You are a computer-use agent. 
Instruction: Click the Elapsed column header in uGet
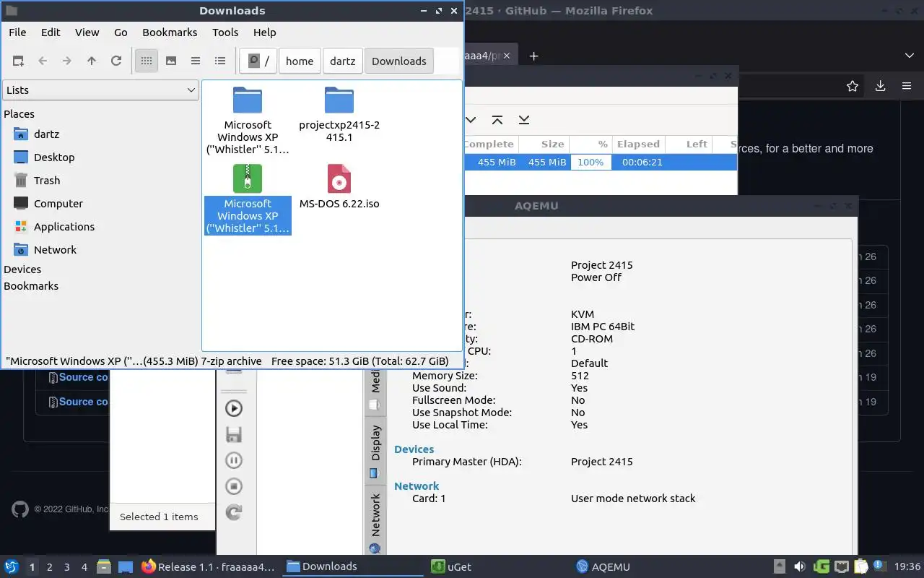click(638, 144)
